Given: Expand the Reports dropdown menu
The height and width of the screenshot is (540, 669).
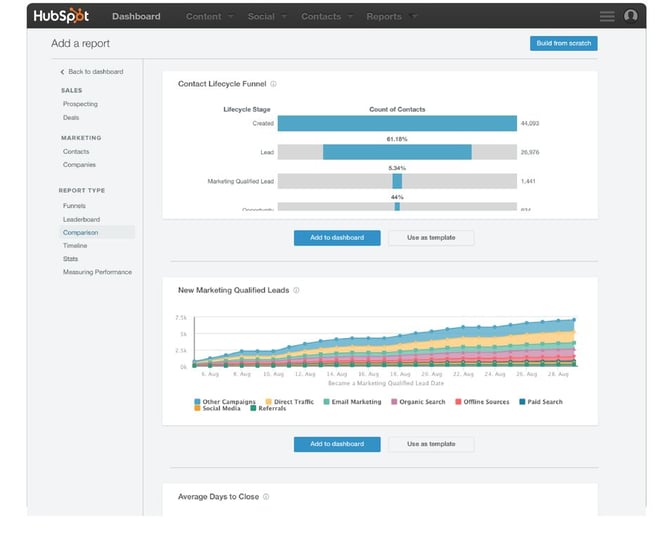Looking at the screenshot, I should 391,17.
